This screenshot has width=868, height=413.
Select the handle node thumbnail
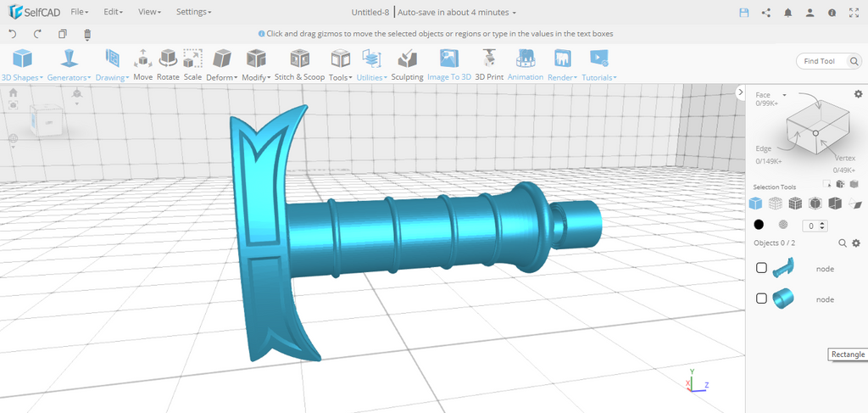coord(783,268)
